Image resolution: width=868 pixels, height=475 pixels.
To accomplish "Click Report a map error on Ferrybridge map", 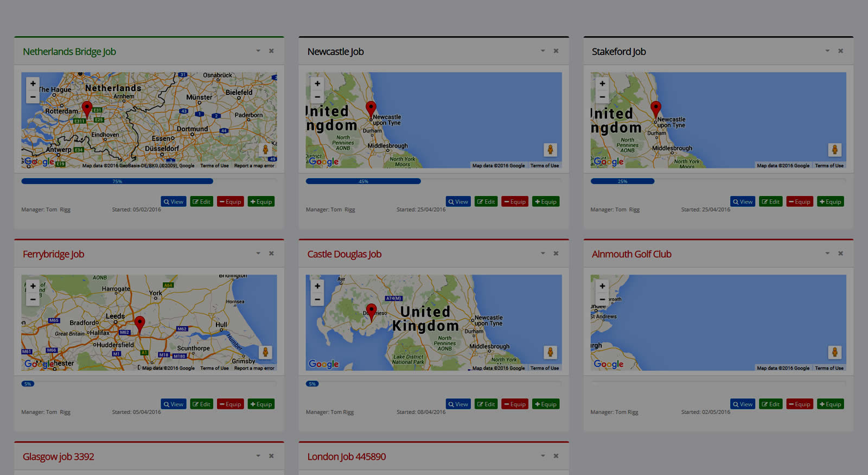I will click(x=254, y=368).
